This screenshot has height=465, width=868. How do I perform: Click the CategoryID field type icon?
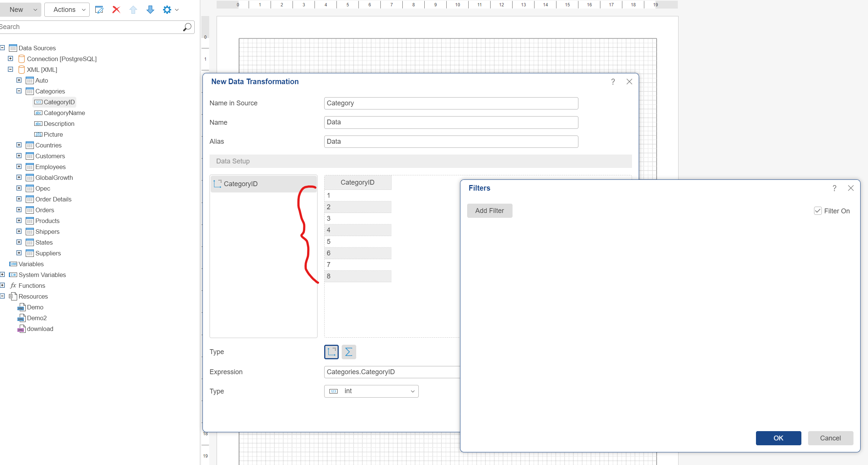[x=218, y=183]
